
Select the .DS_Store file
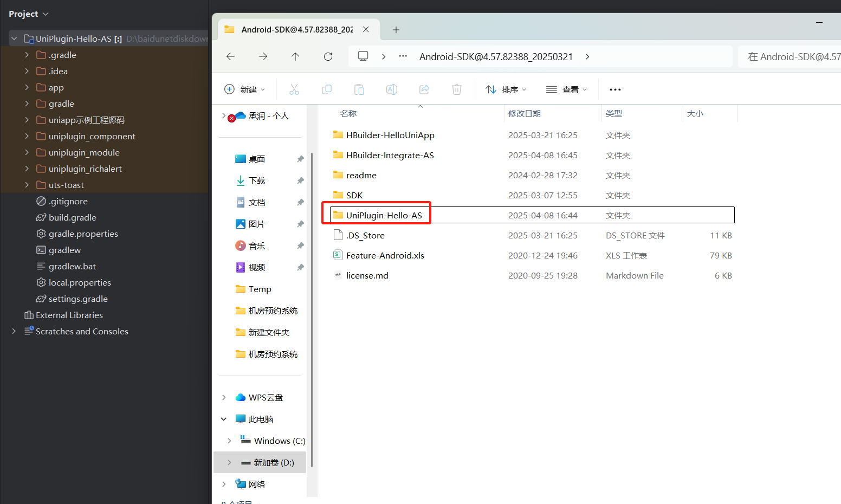coord(532,235)
